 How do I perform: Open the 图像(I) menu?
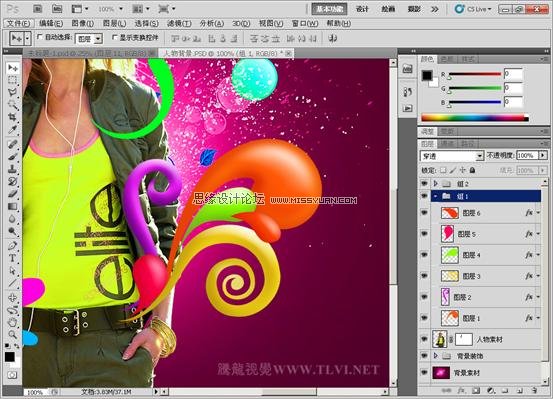pos(83,23)
